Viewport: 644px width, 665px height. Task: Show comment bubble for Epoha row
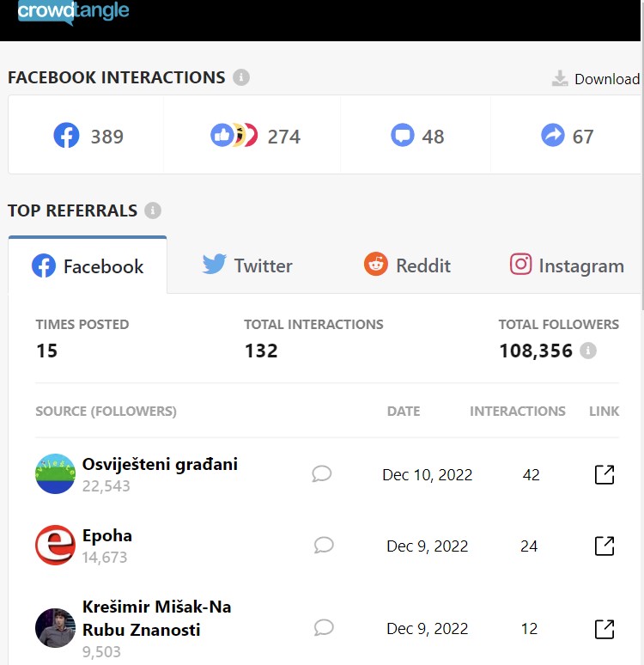324,545
